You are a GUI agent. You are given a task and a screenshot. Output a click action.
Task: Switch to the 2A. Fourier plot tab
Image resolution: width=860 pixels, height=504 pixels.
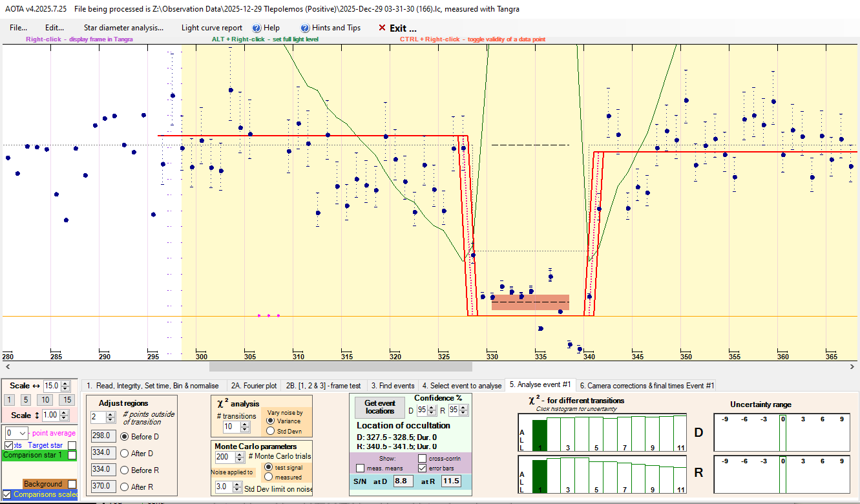coord(254,386)
